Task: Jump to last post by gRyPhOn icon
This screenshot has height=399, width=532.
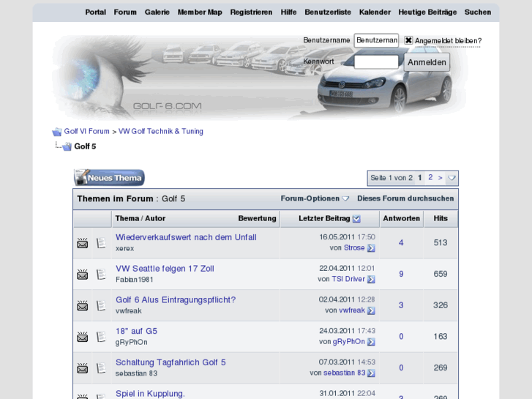Action: click(x=371, y=342)
